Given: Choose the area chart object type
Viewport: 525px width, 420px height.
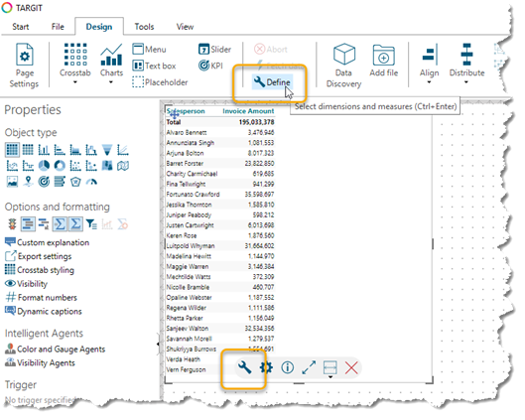Looking at the screenshot, I should click(75, 150).
